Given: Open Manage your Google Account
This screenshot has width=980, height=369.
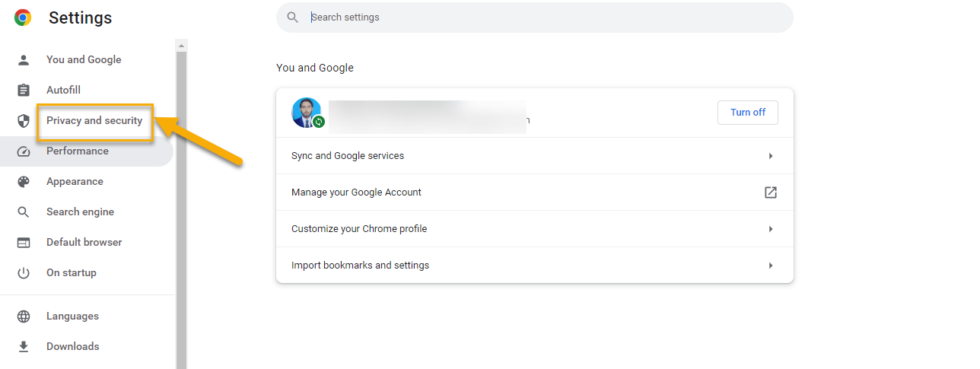Looking at the screenshot, I should 535,192.
